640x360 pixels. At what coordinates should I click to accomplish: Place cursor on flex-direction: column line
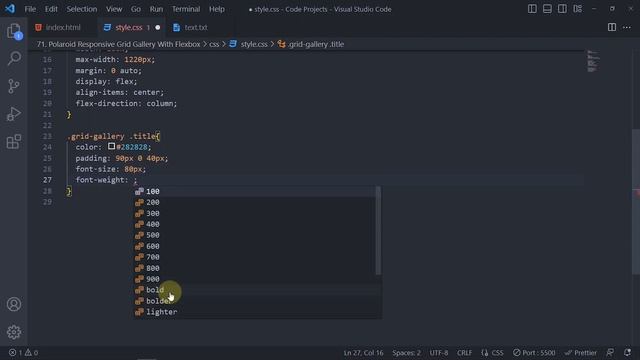(x=126, y=104)
